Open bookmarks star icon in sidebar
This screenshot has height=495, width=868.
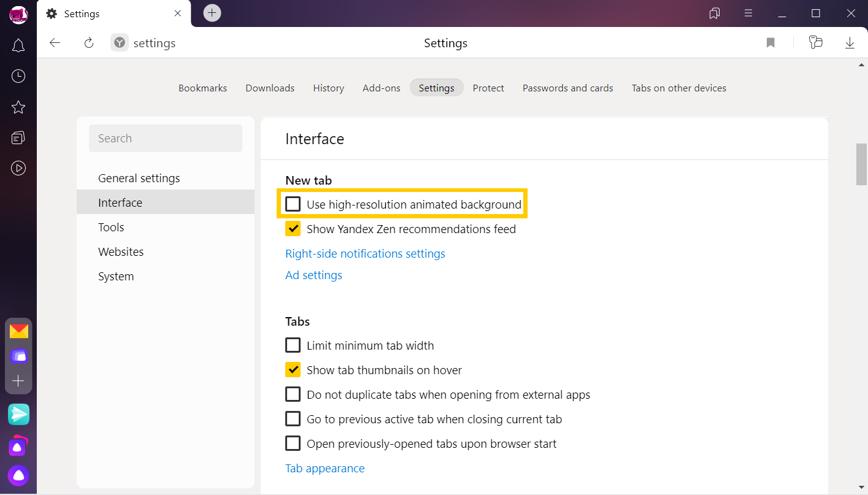pos(18,107)
